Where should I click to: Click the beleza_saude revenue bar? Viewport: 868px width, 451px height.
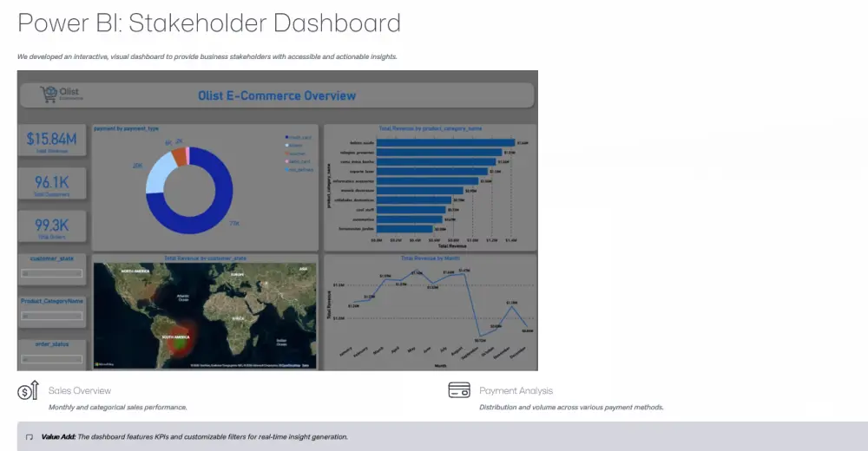click(x=445, y=143)
